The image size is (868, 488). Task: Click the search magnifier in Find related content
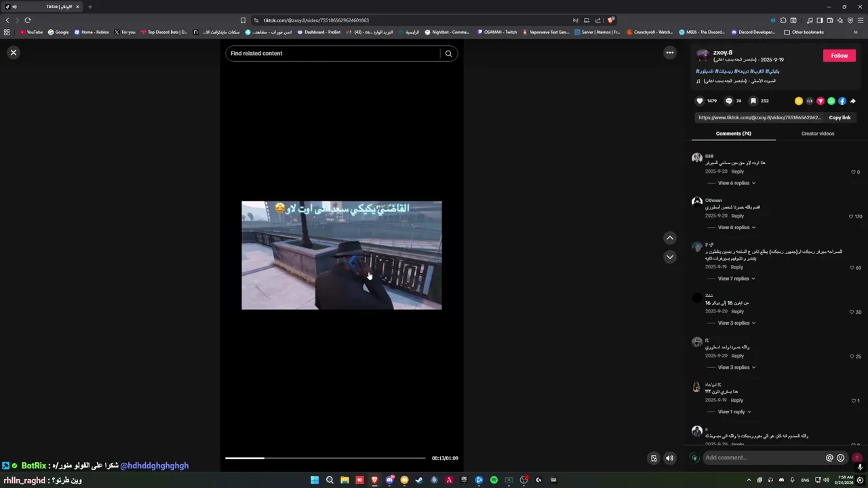click(448, 54)
